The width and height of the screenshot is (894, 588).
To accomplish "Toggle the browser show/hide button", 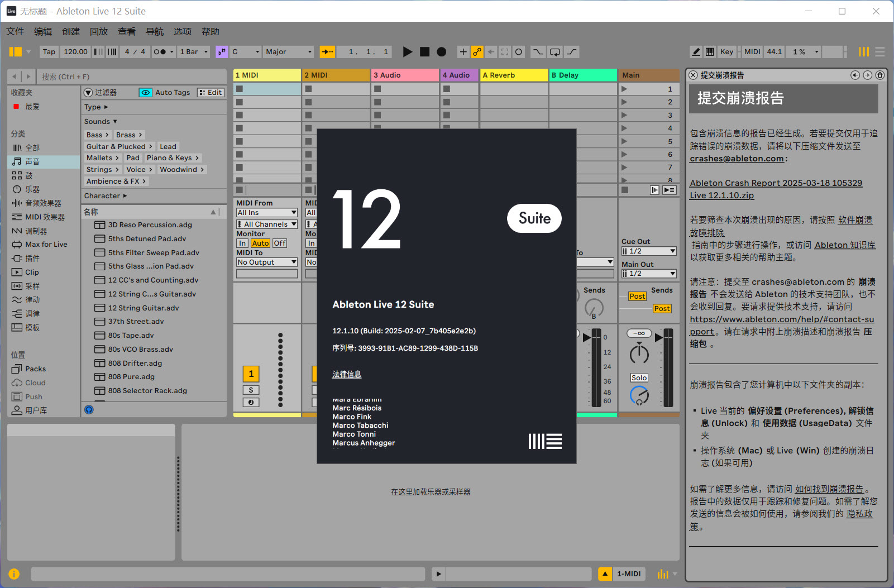I will coord(16,52).
